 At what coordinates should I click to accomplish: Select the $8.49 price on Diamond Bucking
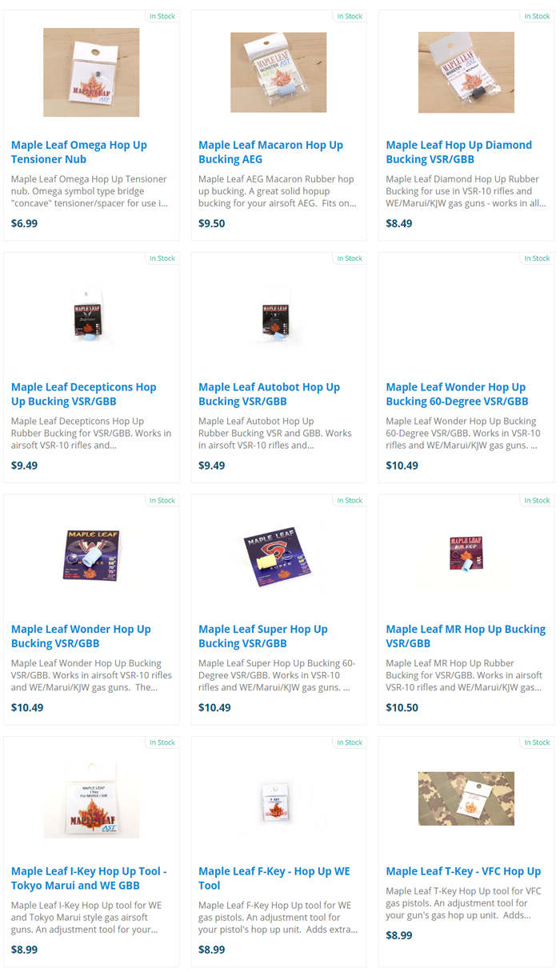coord(399,223)
